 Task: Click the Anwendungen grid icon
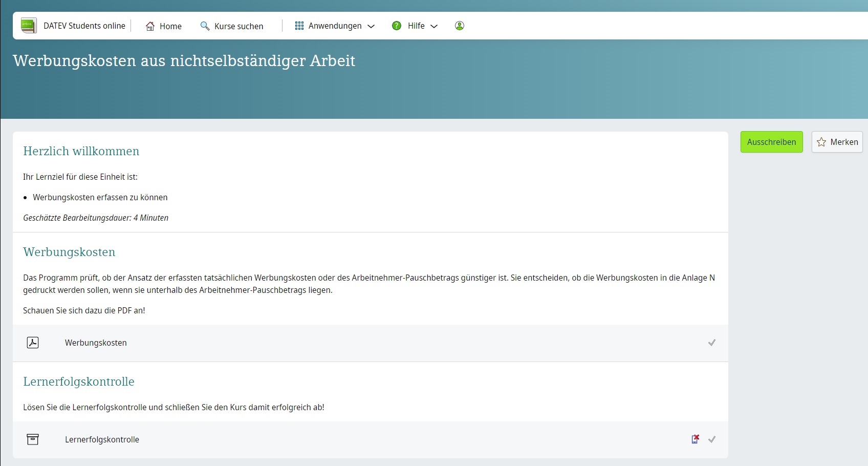(x=299, y=26)
